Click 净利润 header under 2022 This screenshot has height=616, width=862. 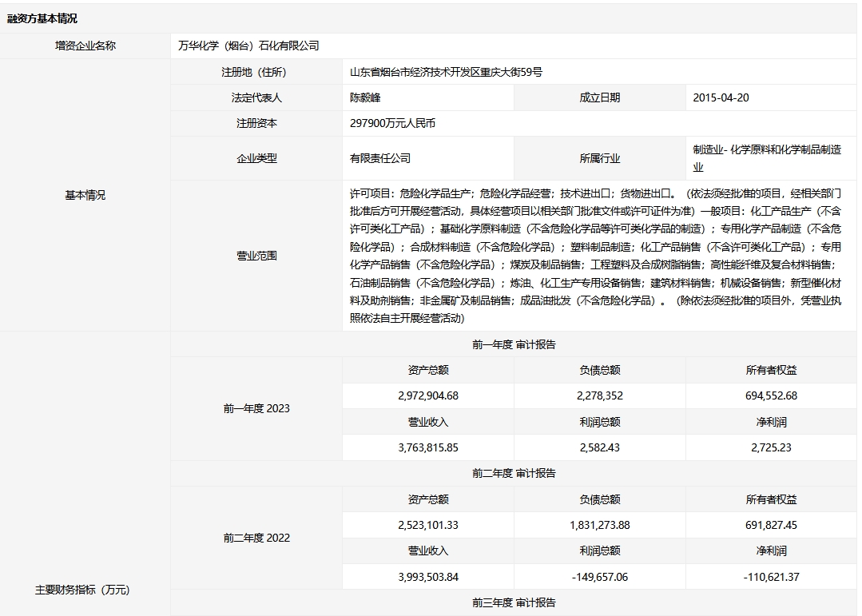[x=771, y=551]
